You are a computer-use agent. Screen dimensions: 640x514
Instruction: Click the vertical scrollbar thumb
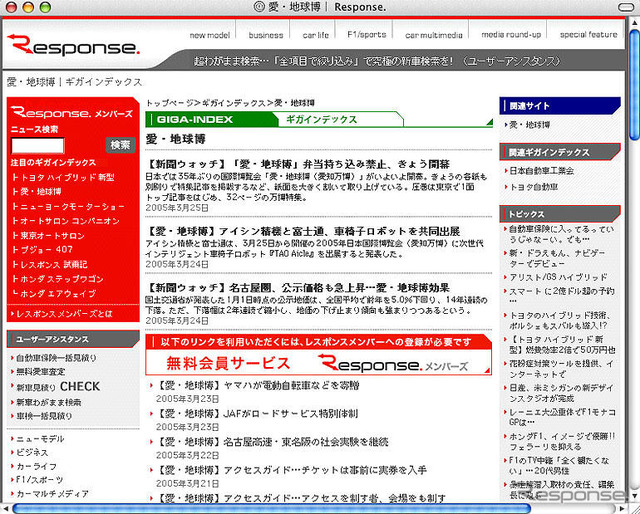coord(634,84)
